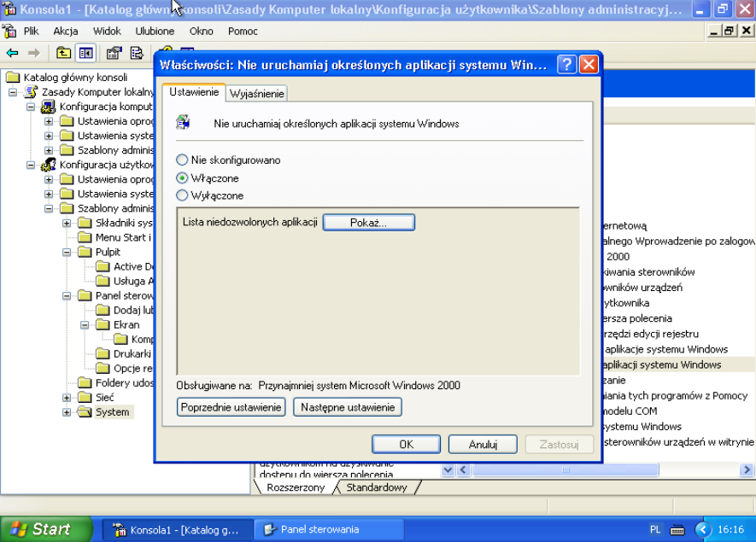The width and height of the screenshot is (756, 542).
Task: Click the Up One Level folder icon
Action: click(63, 53)
